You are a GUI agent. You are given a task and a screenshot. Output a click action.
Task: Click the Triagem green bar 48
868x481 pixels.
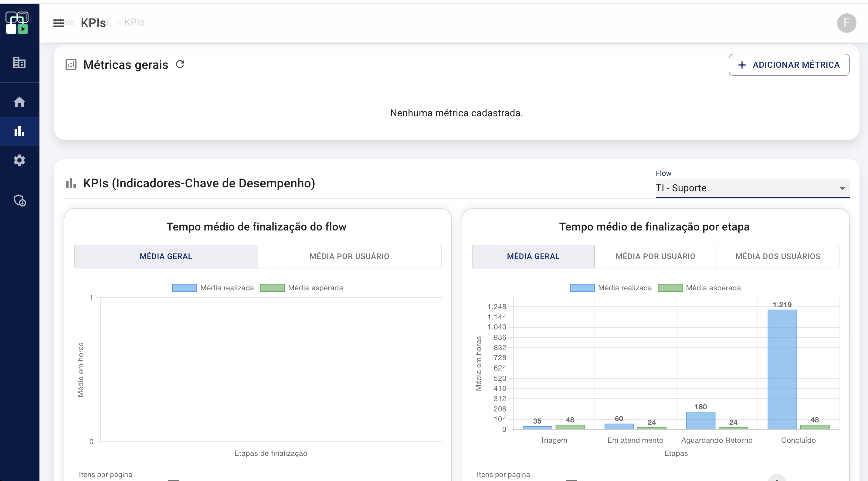tap(570, 427)
